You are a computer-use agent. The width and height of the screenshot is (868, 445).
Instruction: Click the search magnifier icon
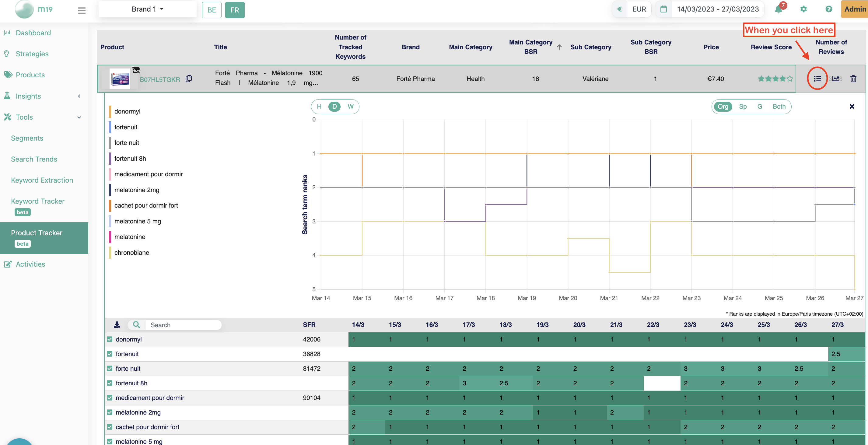(x=136, y=324)
